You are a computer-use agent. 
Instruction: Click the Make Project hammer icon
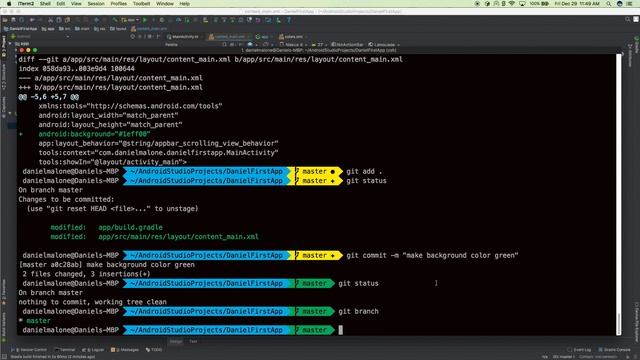pos(116,20)
